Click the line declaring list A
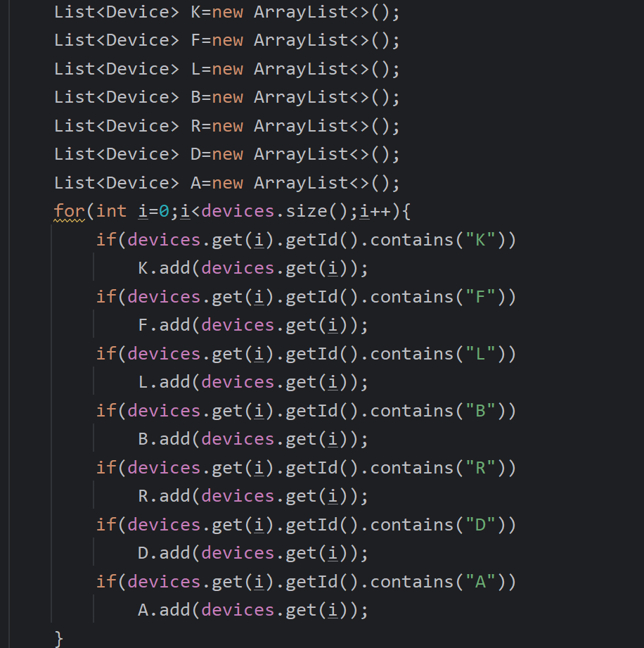 click(x=227, y=183)
